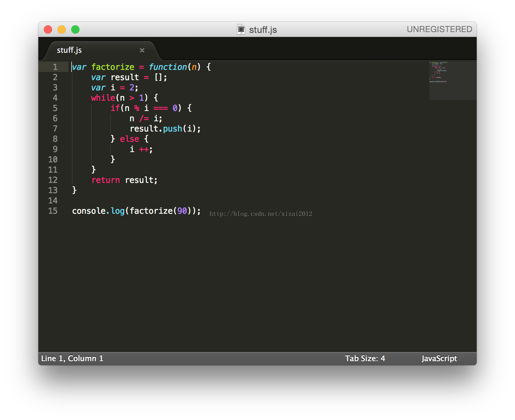
Task: Open the JavaScript syntax selector
Action: pos(439,358)
